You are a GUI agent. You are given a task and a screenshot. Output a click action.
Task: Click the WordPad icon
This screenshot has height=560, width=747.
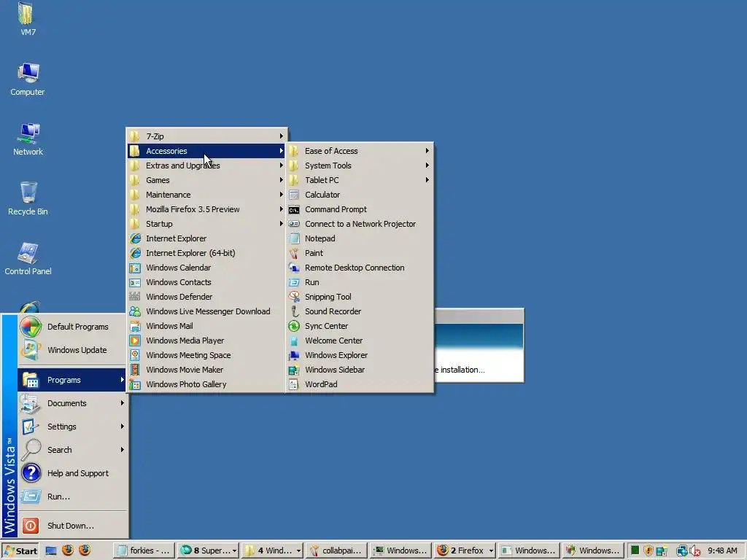point(294,384)
